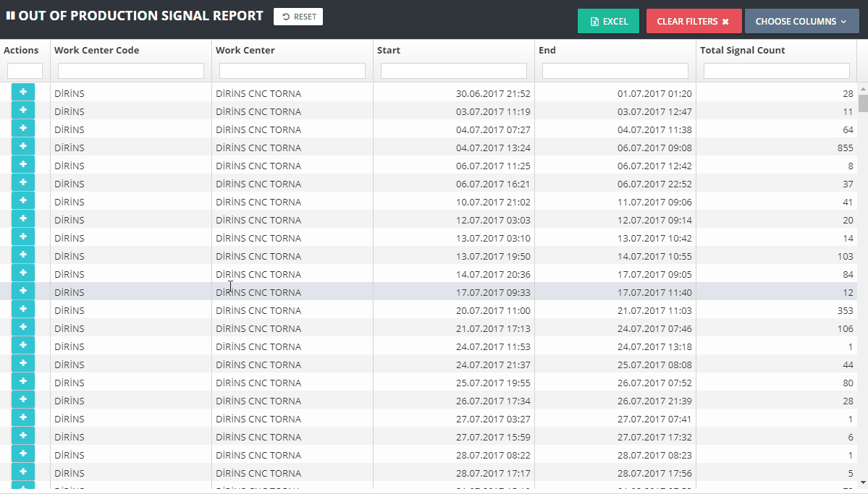Image resolution: width=868 pixels, height=494 pixels.
Task: Sort by Work Center column header
Action: [x=245, y=51]
